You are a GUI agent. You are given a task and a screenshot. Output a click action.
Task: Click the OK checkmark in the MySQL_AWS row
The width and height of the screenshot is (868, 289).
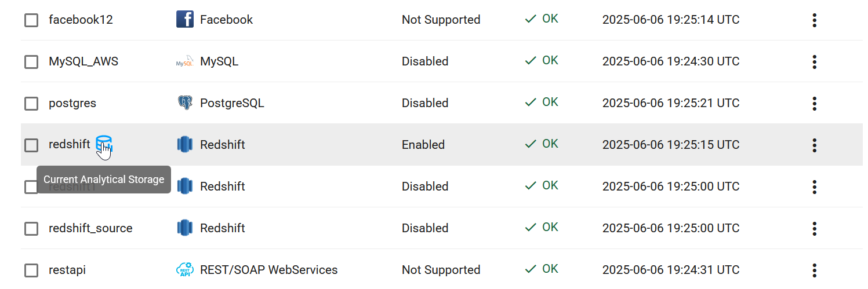coord(530,61)
